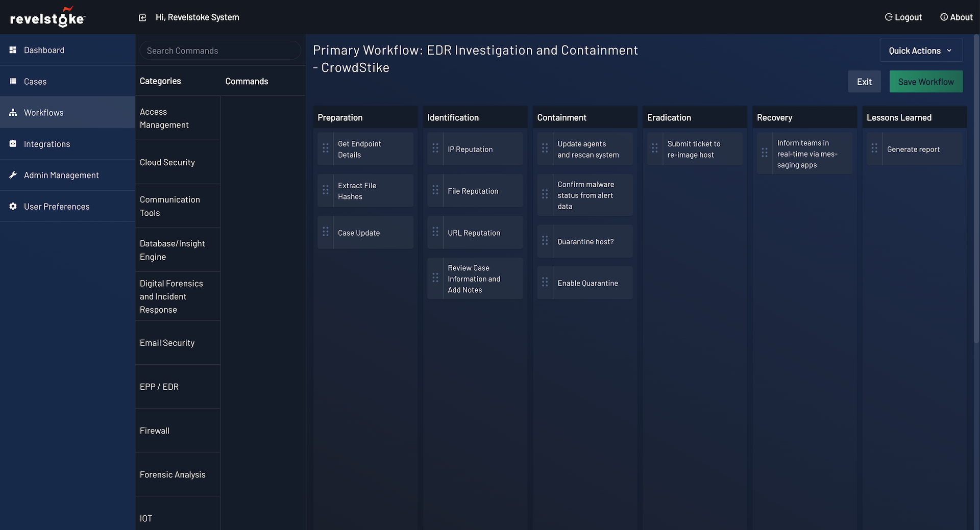The height and width of the screenshot is (530, 980).
Task: Click the Cases list icon
Action: pyautogui.click(x=13, y=81)
